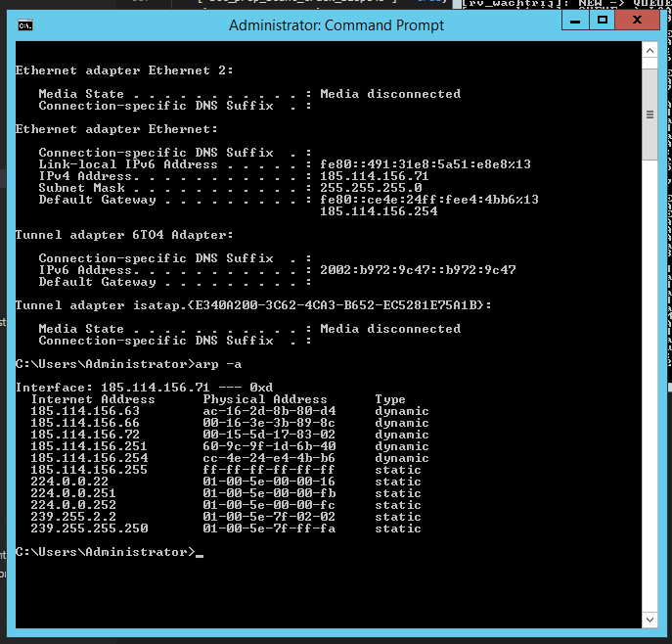The width and height of the screenshot is (672, 644).
Task: Click the 6TO4 IPv6 address 2002:b972:9c47::b972:9c47
Action: click(x=418, y=270)
